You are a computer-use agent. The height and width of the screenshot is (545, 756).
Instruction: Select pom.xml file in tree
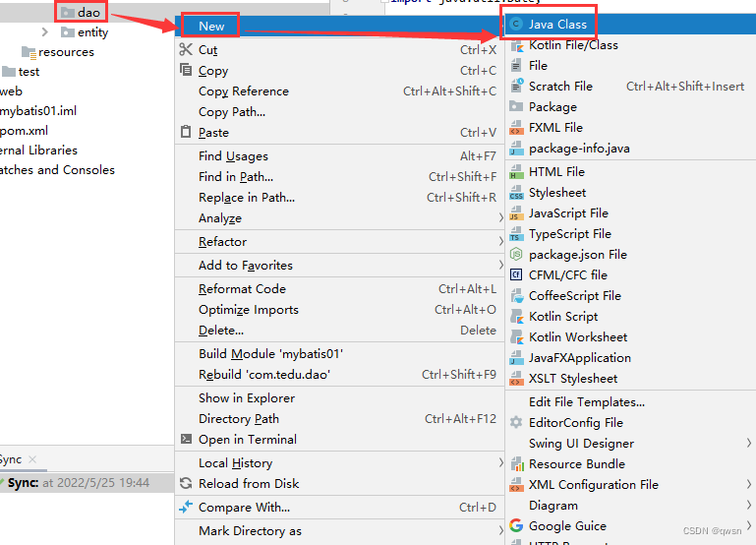click(25, 131)
